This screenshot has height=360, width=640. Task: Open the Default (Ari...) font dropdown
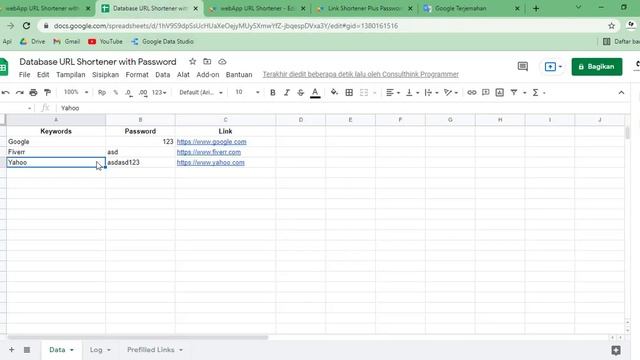201,93
